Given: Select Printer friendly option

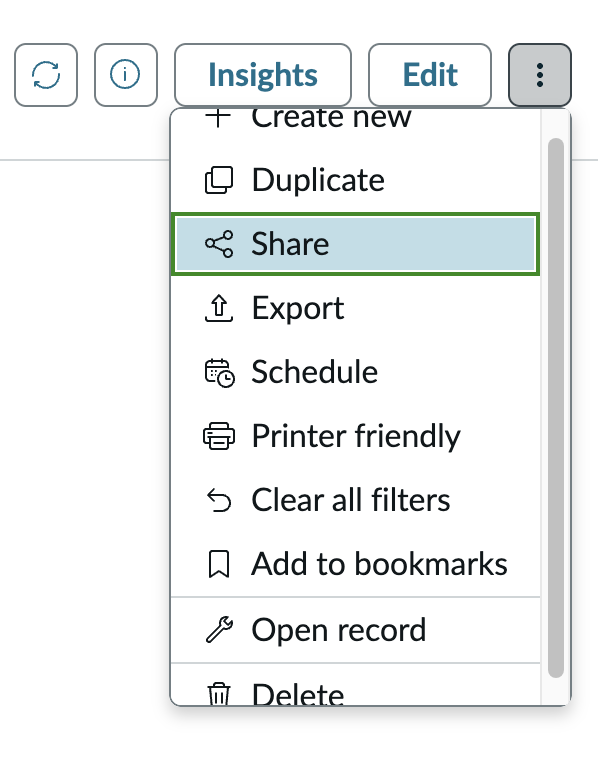Looking at the screenshot, I should pos(356,436).
